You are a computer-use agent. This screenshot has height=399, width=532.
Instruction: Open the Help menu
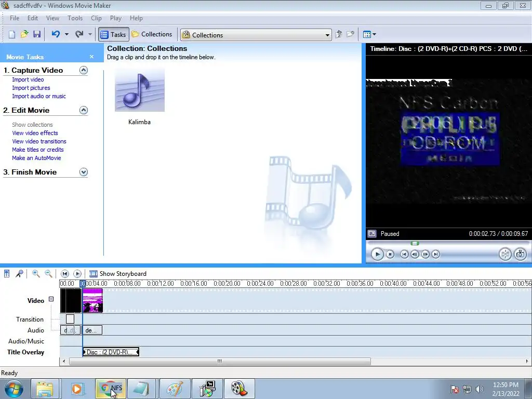(x=136, y=18)
